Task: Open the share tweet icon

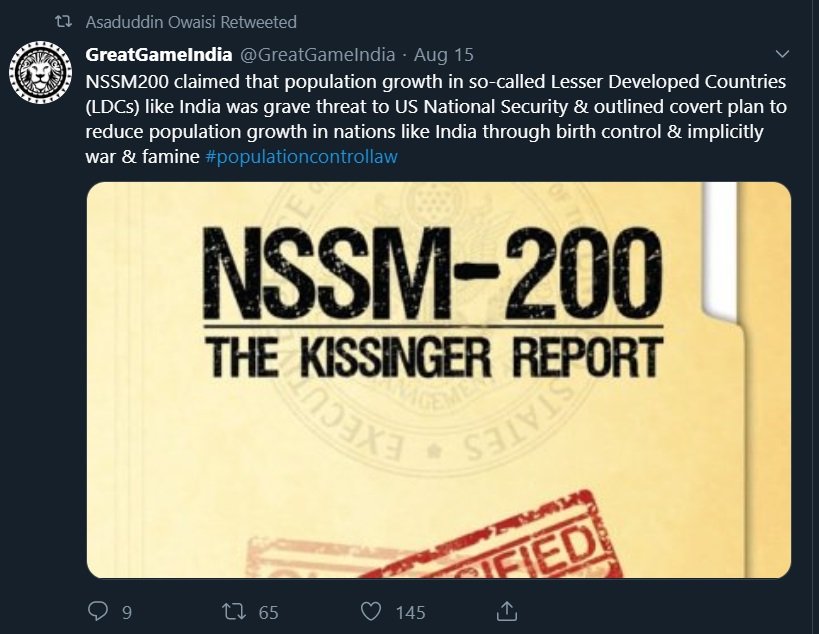Action: click(x=507, y=610)
